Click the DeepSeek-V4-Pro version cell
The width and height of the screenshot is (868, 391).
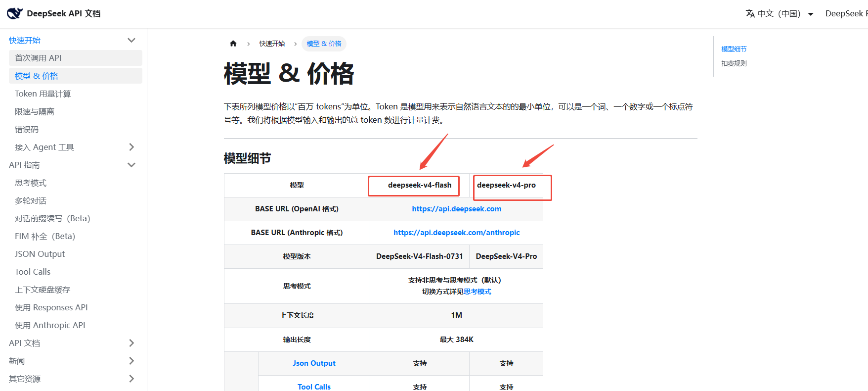point(506,256)
